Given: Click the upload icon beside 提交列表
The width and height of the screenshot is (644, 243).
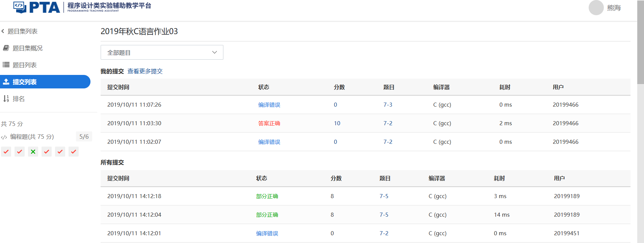Looking at the screenshot, I should 6,82.
